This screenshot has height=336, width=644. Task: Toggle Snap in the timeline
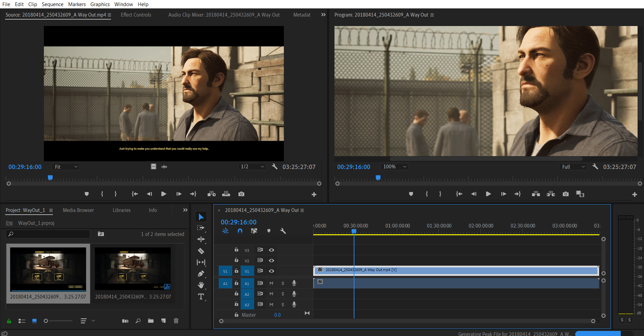point(240,231)
